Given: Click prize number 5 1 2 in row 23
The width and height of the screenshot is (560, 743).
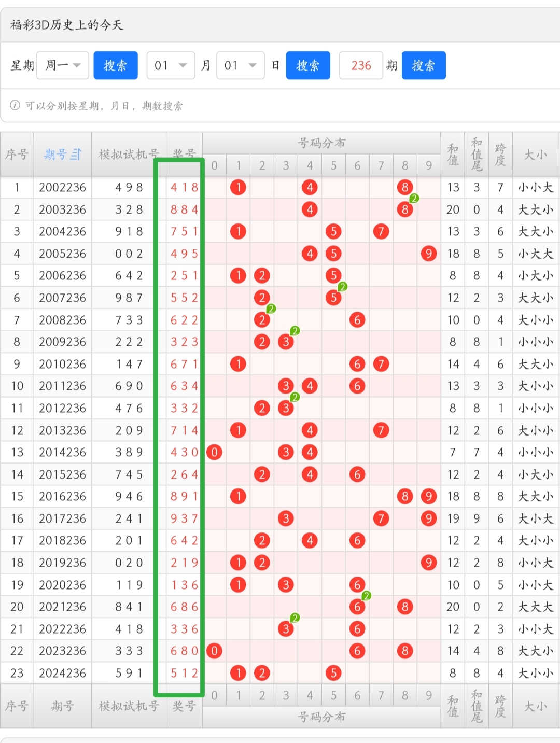Looking at the screenshot, I should coord(184,673).
